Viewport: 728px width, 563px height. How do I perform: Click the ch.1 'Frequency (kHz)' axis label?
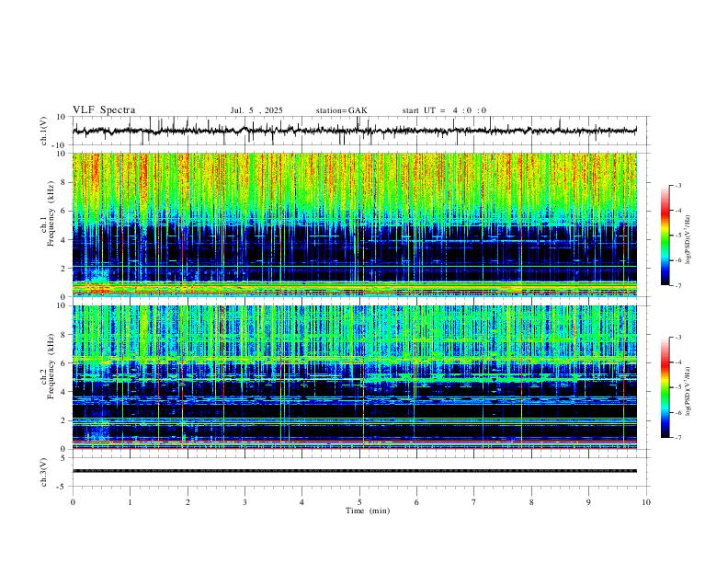coord(51,213)
